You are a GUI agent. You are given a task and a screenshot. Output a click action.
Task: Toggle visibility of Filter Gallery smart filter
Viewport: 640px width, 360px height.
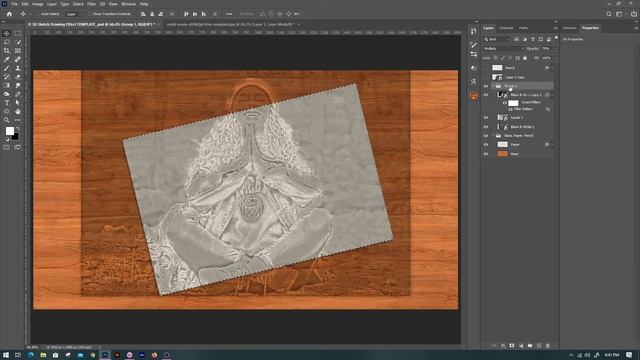(x=511, y=109)
